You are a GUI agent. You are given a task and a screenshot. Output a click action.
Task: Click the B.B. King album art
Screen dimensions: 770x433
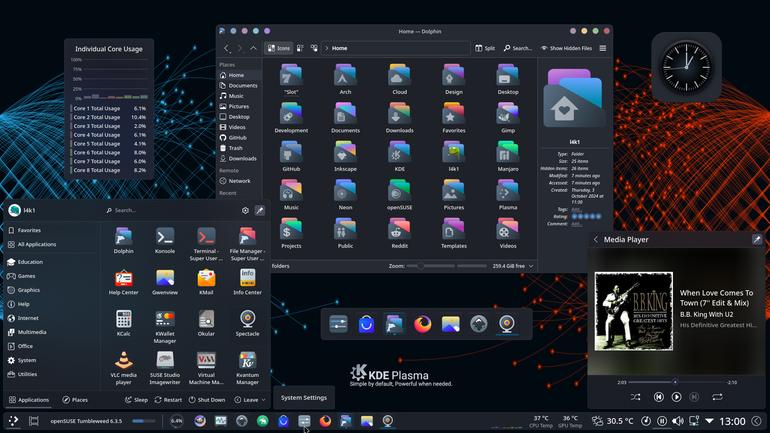point(633,311)
